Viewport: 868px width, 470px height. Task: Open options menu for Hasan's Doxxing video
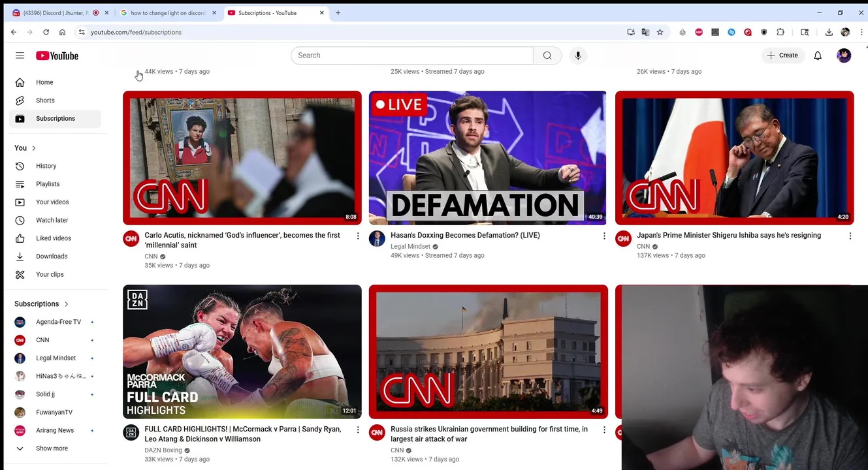pyautogui.click(x=604, y=236)
